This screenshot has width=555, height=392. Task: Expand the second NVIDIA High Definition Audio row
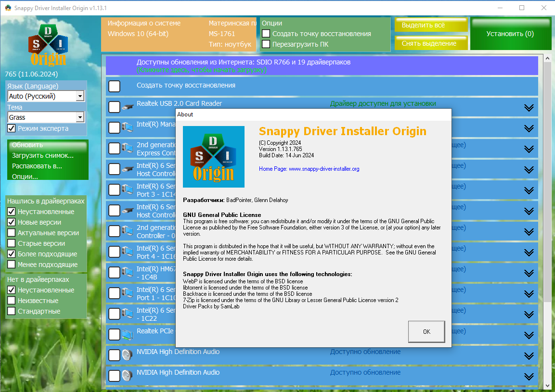pyautogui.click(x=529, y=377)
